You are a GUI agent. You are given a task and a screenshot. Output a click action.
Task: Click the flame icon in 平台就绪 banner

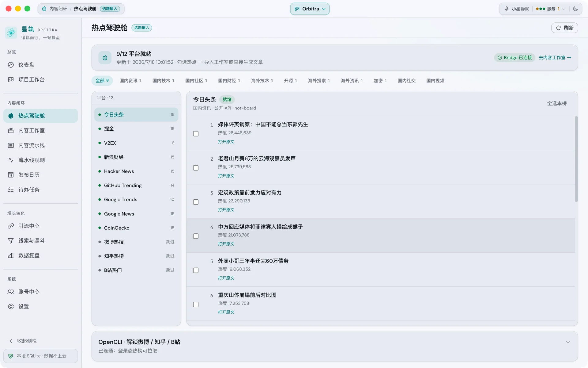[x=105, y=58]
